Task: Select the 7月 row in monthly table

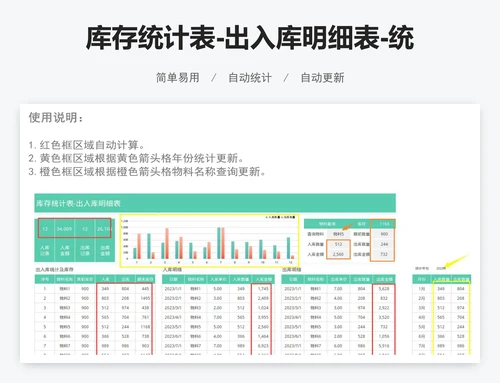Action: [x=442, y=346]
